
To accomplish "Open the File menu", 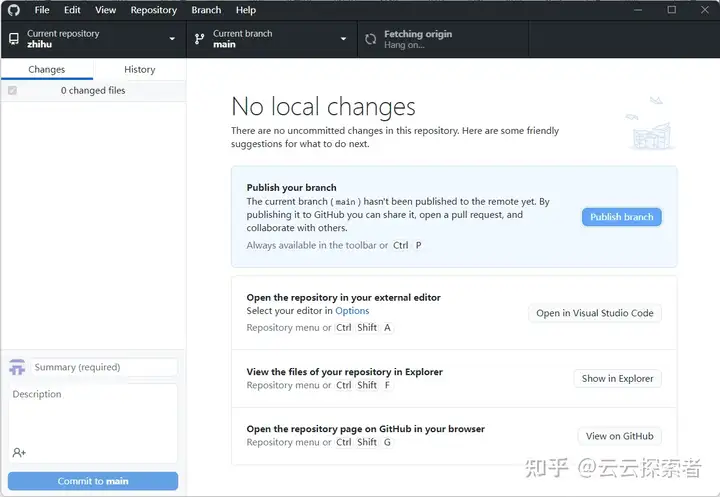I will point(42,10).
